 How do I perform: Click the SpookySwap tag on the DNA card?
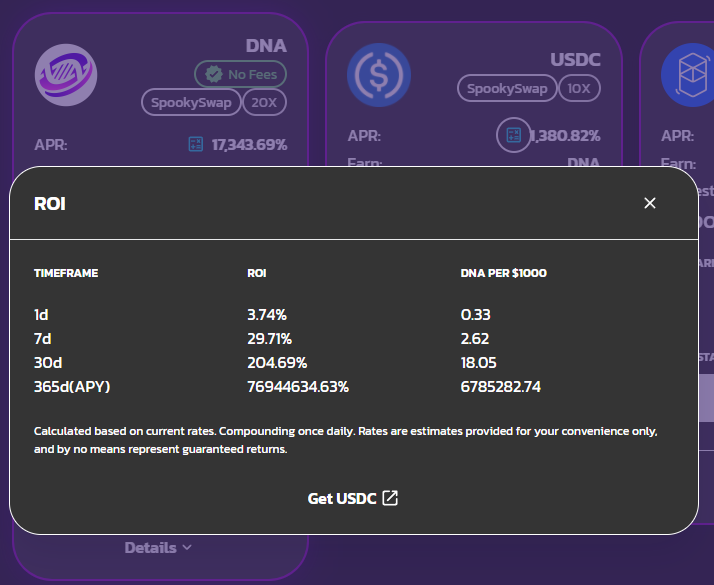191,102
